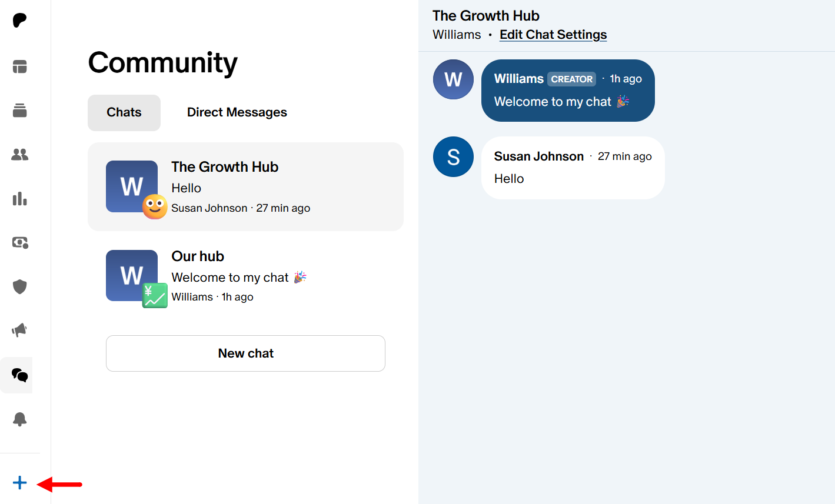Open the shield moderation icon

tap(19, 286)
